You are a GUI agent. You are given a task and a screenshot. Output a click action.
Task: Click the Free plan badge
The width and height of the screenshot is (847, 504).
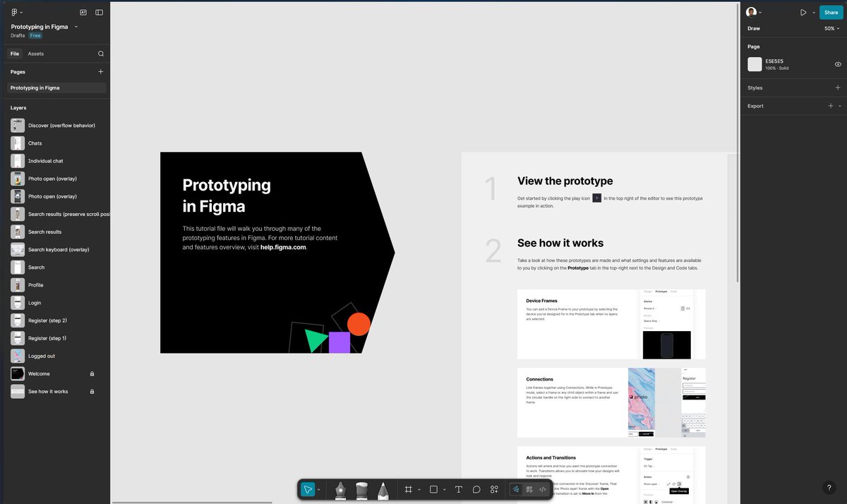[x=35, y=35]
